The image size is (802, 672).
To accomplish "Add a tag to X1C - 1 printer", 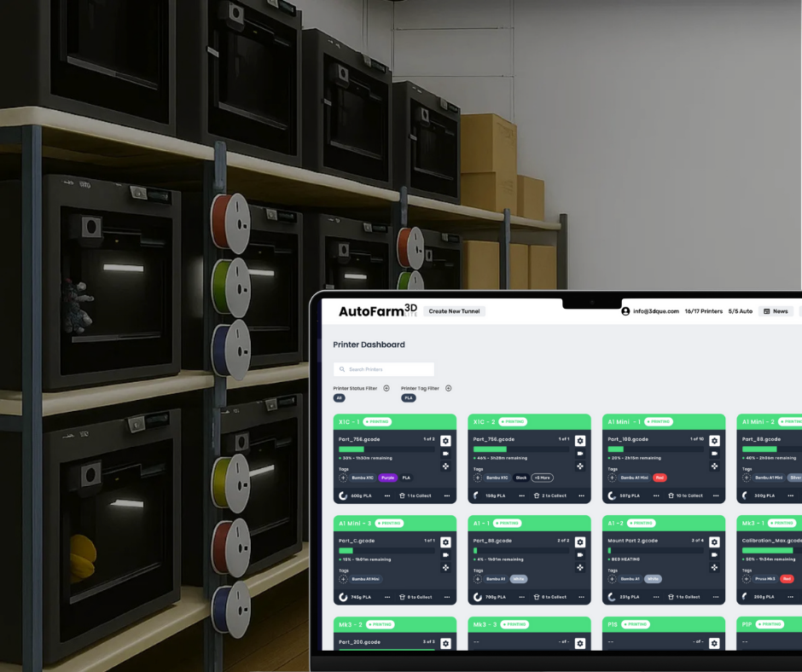I will (343, 478).
